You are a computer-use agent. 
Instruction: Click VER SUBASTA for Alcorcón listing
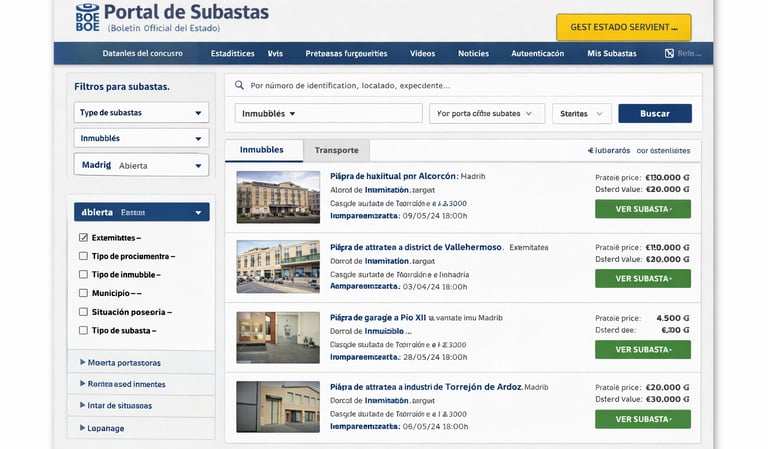click(x=643, y=209)
